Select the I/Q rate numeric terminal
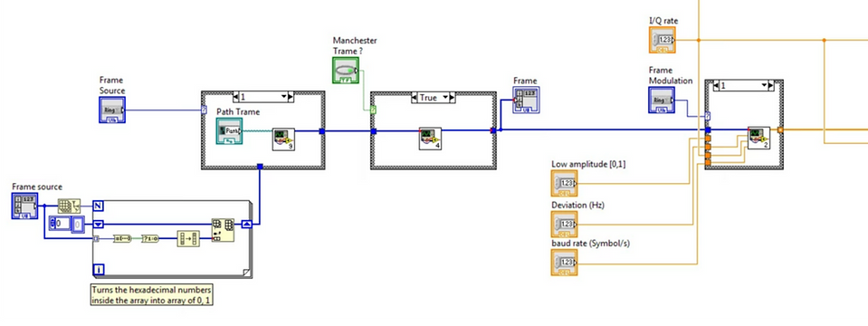The width and height of the screenshot is (868, 326). click(x=663, y=40)
